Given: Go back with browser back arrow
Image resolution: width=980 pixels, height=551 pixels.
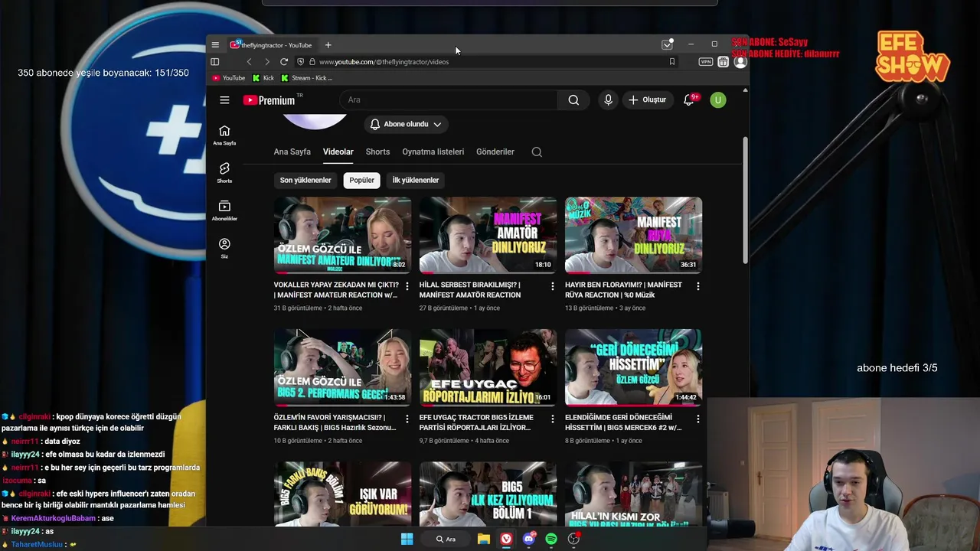Looking at the screenshot, I should 249,62.
